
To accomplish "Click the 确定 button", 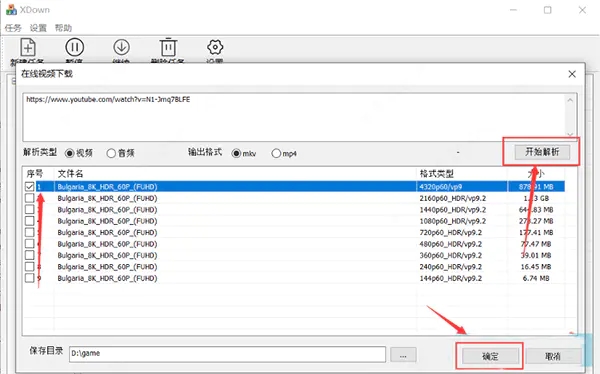I will pyautogui.click(x=490, y=356).
